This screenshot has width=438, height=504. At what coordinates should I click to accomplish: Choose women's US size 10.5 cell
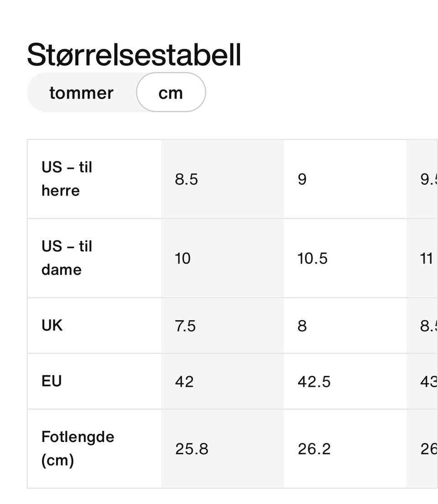(x=313, y=259)
